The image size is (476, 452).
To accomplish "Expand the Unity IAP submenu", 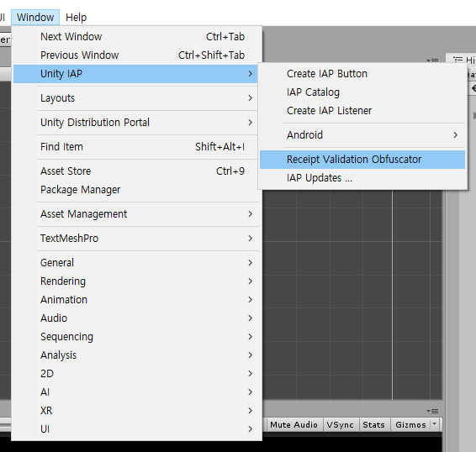I will tap(135, 74).
